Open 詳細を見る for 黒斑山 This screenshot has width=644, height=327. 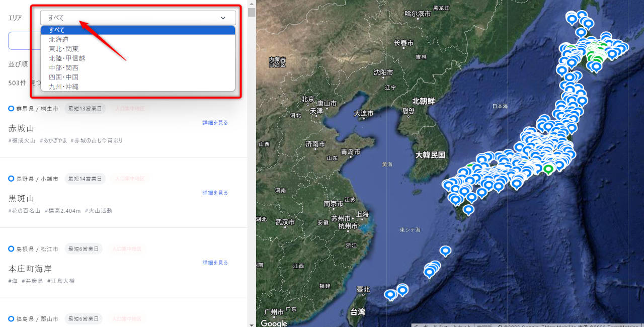[x=215, y=193]
